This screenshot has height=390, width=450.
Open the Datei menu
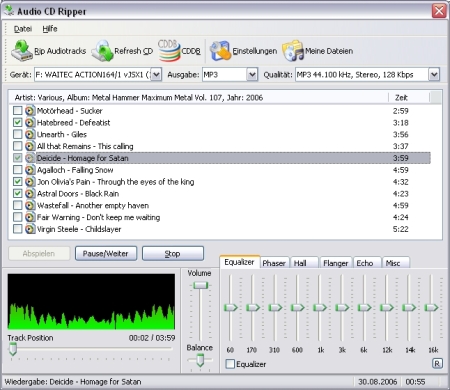(23, 29)
